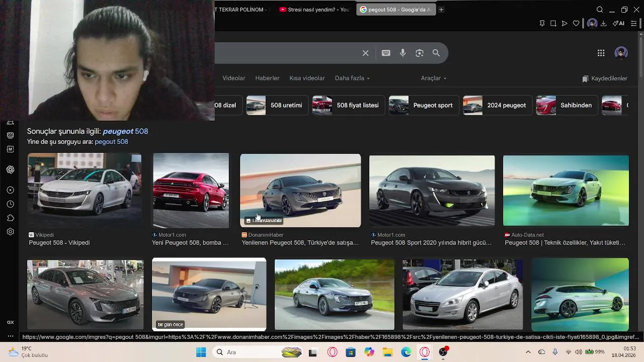This screenshot has width=644, height=362.
Task: Expand the Araçlar dropdown
Action: tap(434, 78)
